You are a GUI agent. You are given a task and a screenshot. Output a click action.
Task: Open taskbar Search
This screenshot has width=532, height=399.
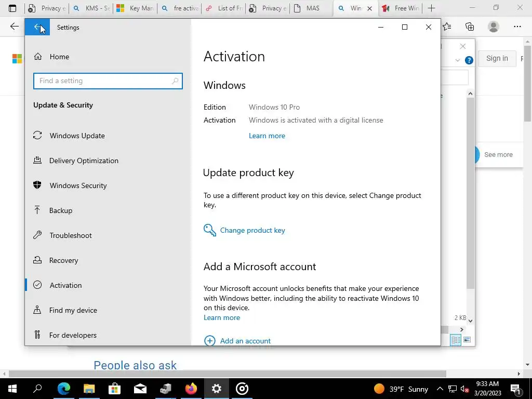(37, 389)
